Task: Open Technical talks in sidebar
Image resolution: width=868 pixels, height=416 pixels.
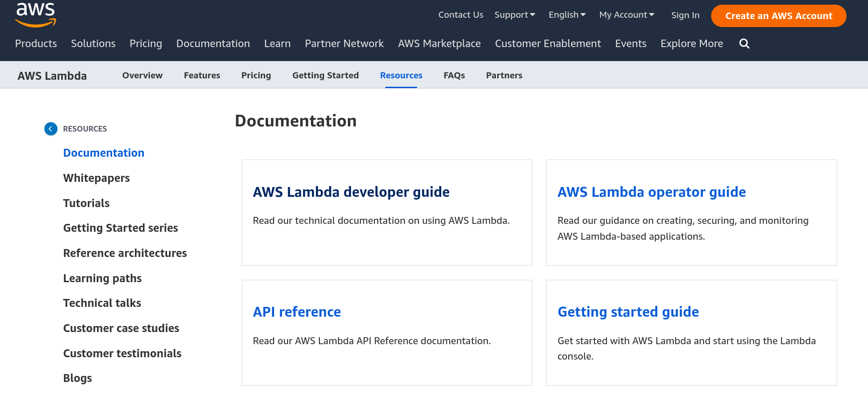Action: pos(102,303)
